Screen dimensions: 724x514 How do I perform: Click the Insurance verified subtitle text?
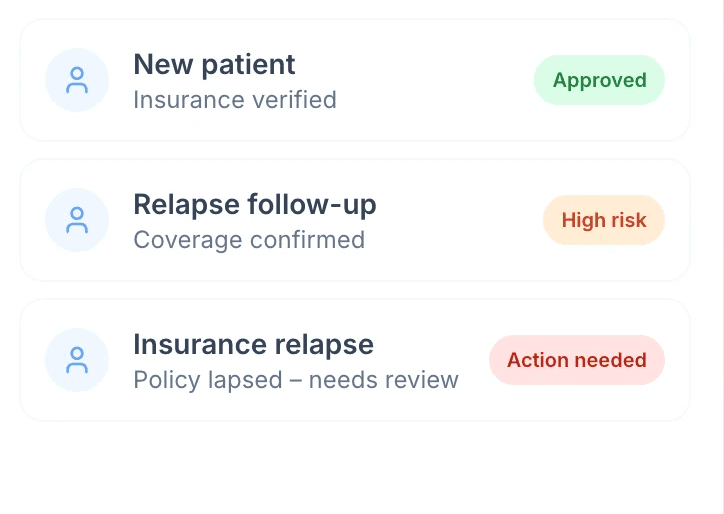pos(234,100)
